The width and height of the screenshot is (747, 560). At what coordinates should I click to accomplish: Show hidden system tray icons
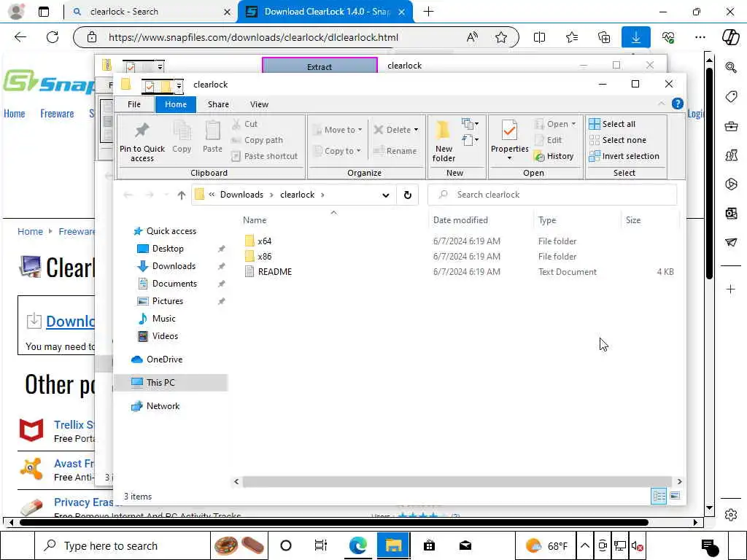[x=584, y=545]
